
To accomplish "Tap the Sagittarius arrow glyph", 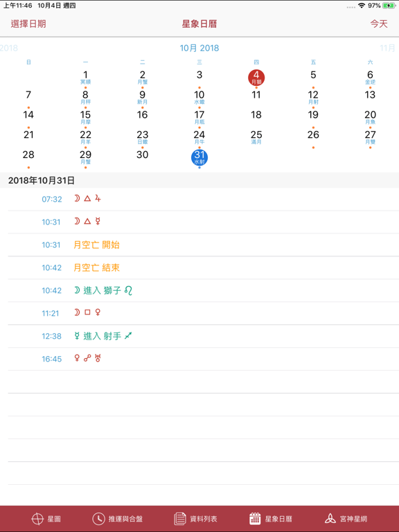I will click(x=128, y=336).
